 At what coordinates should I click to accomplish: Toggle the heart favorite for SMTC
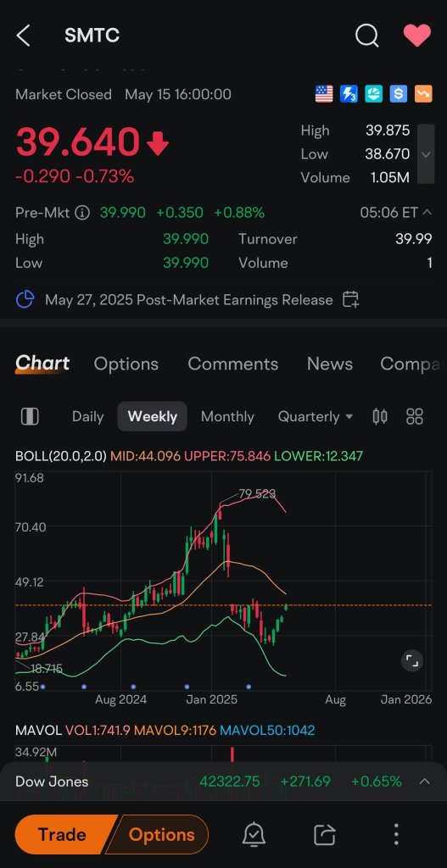416,36
